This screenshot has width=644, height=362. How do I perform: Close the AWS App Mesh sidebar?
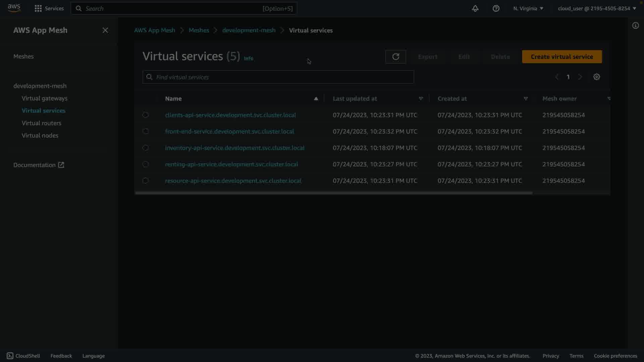pyautogui.click(x=105, y=31)
